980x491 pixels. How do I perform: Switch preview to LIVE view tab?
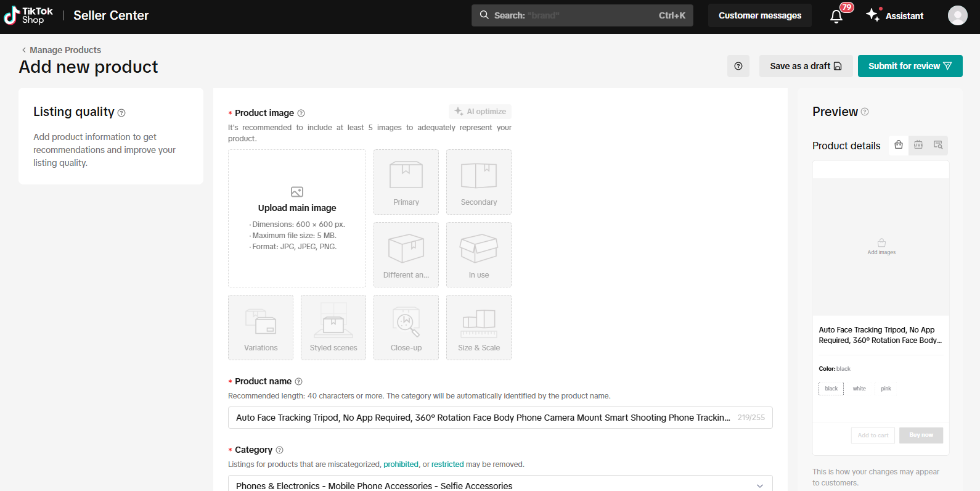tap(918, 145)
